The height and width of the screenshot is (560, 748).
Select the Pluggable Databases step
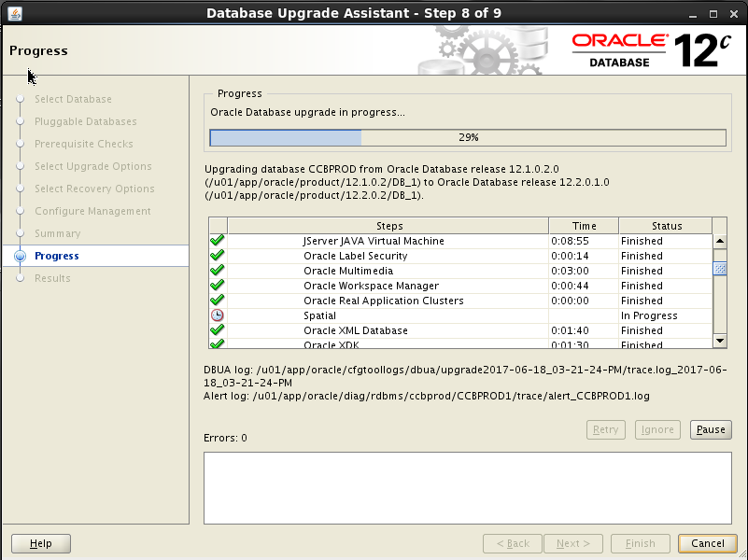pos(85,121)
